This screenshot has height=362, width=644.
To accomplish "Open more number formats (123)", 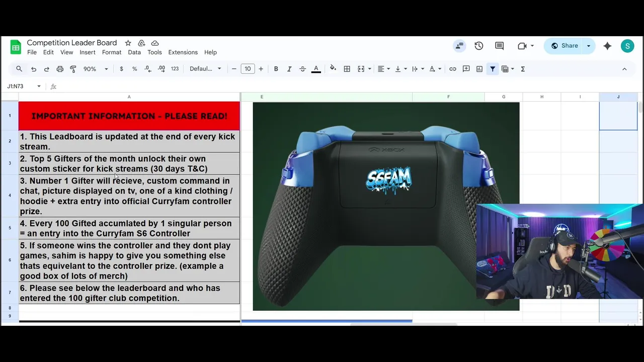I will click(x=175, y=69).
